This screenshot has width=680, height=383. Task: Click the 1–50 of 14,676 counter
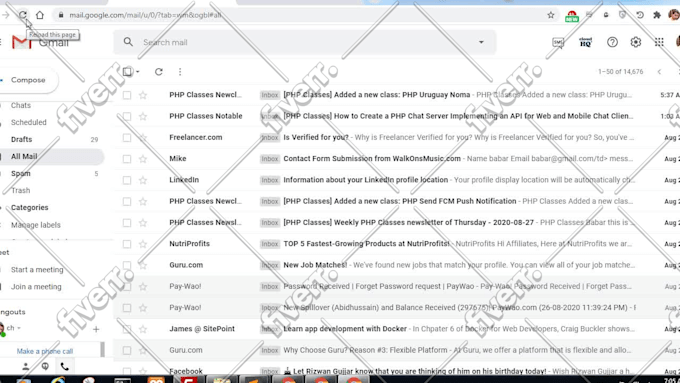click(621, 72)
